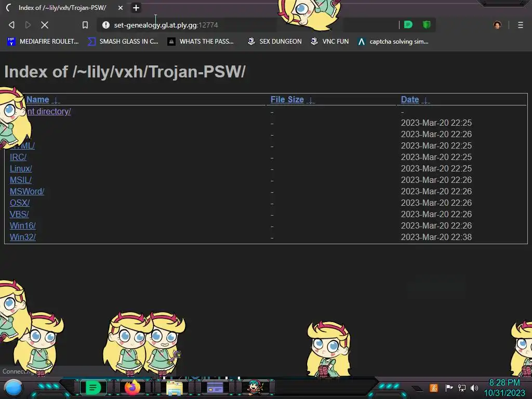Image resolution: width=532 pixels, height=399 pixels.
Task: Open the cartoon character app in taskbar
Action: tap(255, 388)
